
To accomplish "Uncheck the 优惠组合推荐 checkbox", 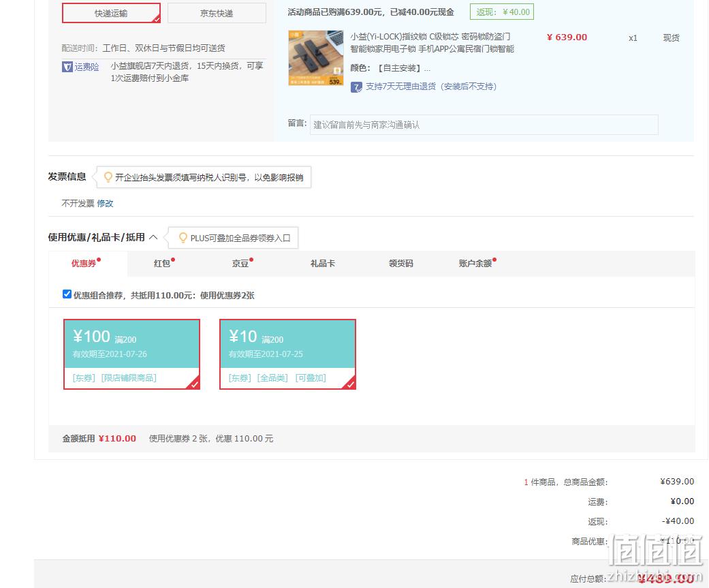I will (67, 294).
